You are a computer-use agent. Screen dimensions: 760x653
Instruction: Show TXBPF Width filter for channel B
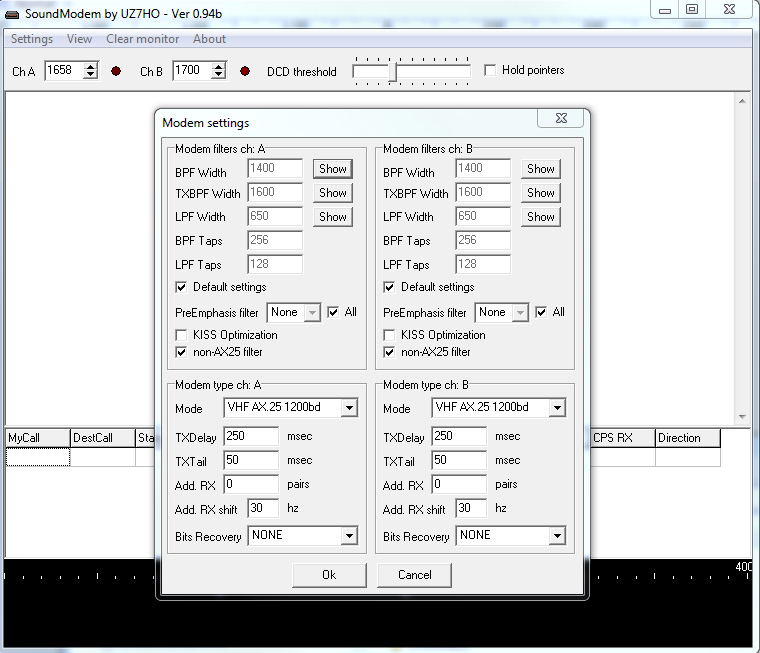click(540, 192)
